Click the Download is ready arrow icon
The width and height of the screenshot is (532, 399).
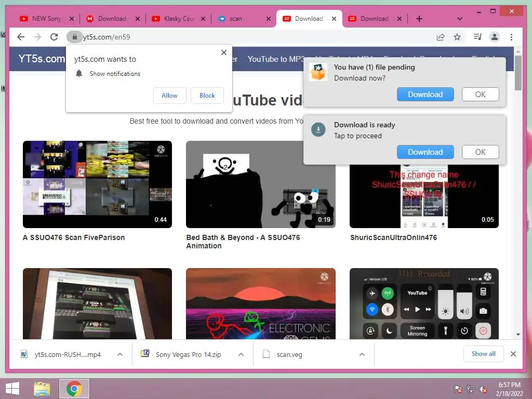coord(318,129)
